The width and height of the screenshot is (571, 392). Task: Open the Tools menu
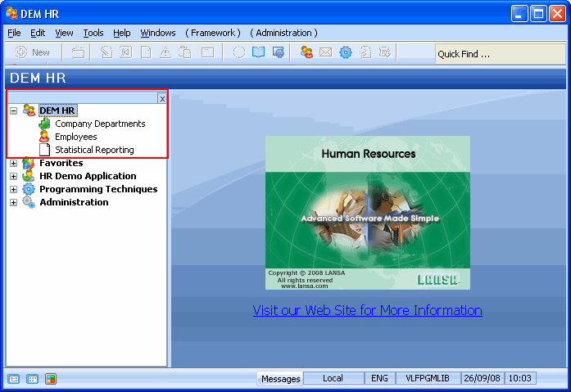coord(93,33)
